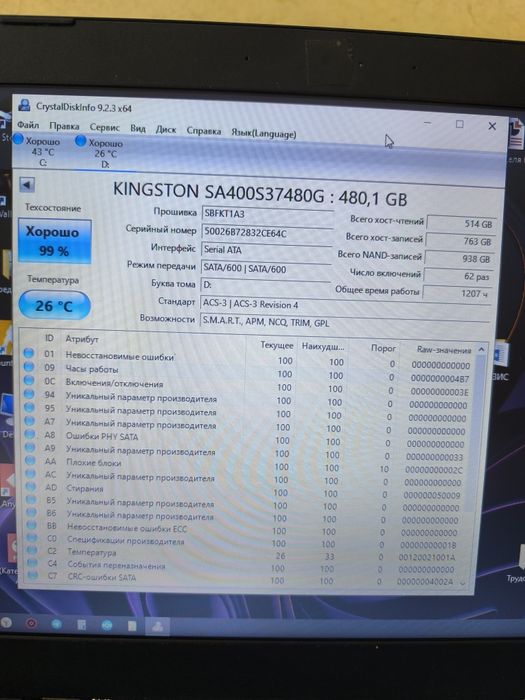Click status icon of attribute 0C Включения/отключения

29,380
